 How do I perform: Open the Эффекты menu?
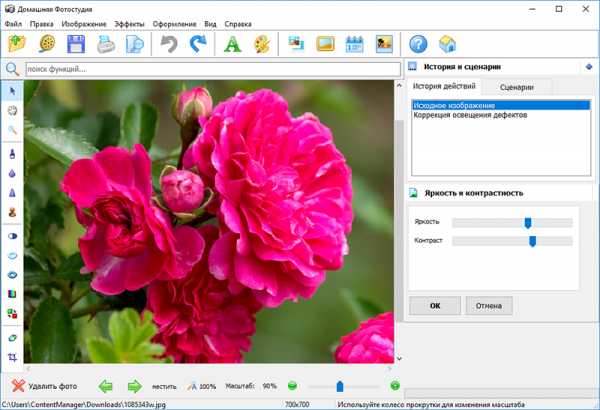coord(129,24)
